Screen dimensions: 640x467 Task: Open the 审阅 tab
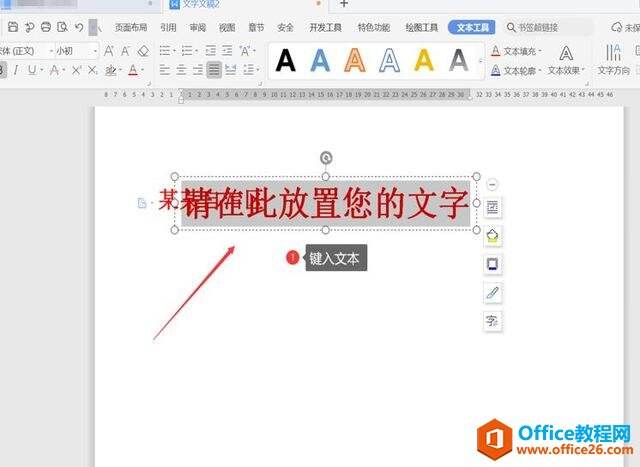pyautogui.click(x=198, y=27)
